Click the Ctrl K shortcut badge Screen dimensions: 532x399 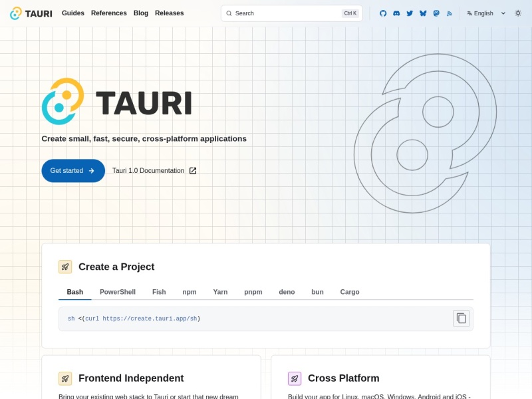350,13
